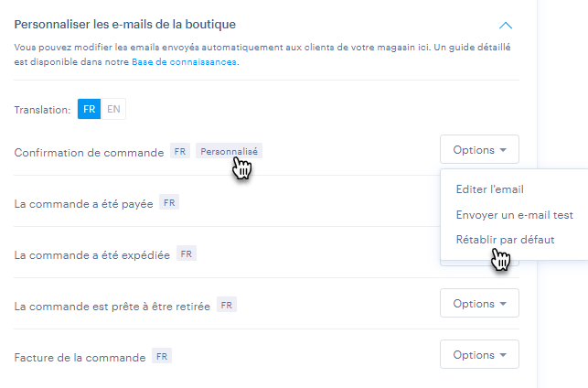Click the La commande a été payée label
The width and height of the screenshot is (588, 388).
(x=83, y=204)
